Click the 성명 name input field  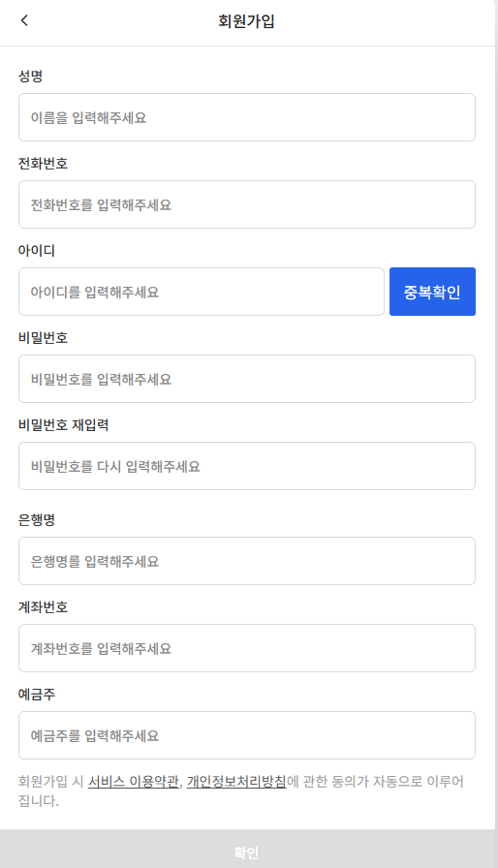[x=247, y=117]
